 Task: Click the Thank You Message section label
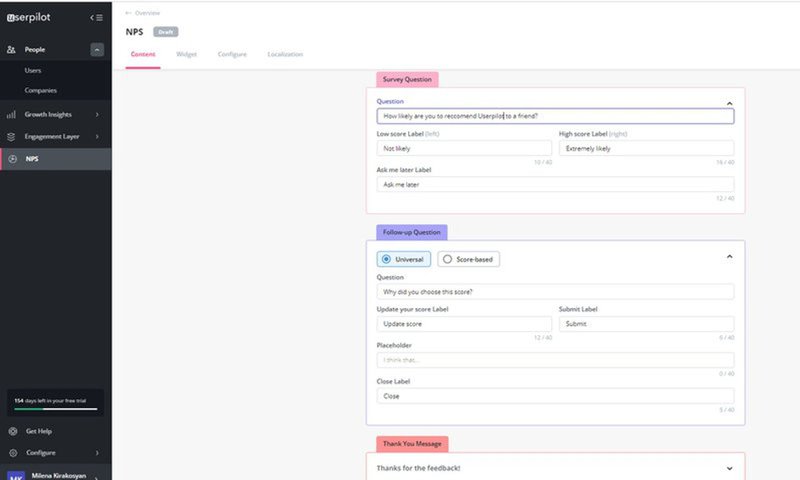412,444
